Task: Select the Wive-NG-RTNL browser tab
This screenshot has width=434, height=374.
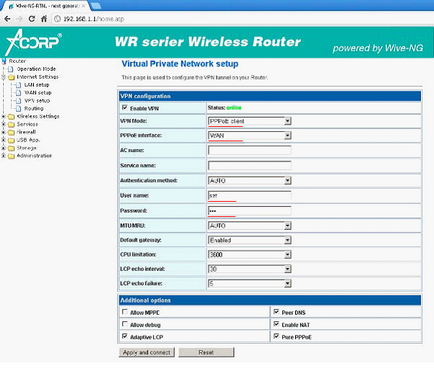Action: pos(46,6)
